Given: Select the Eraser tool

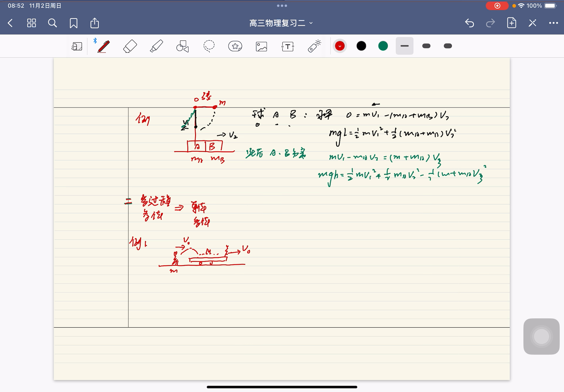Looking at the screenshot, I should click(x=130, y=46).
